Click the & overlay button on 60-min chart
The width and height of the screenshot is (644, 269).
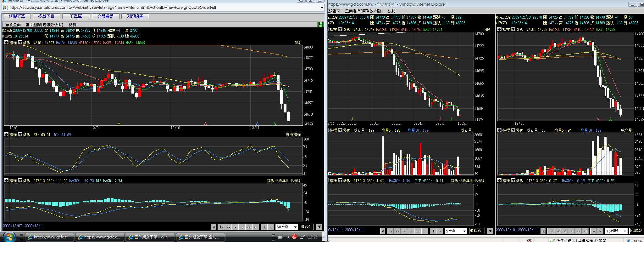[x=214, y=227]
